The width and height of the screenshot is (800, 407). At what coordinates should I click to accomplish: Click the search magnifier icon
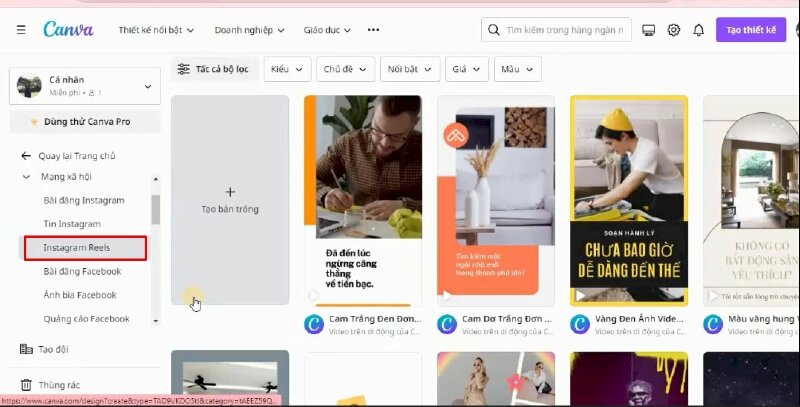(493, 30)
